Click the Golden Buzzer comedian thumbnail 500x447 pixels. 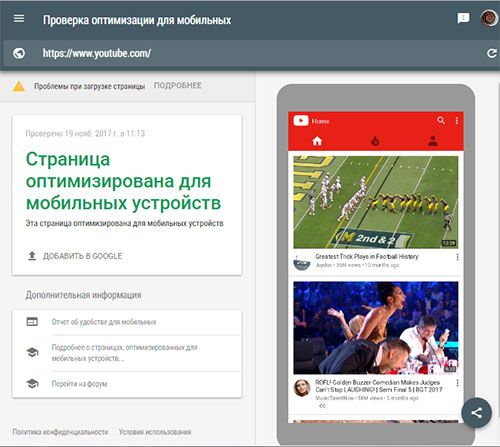376,328
